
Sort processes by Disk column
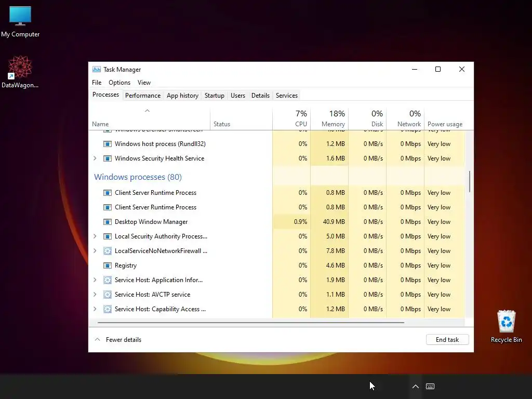click(367, 119)
